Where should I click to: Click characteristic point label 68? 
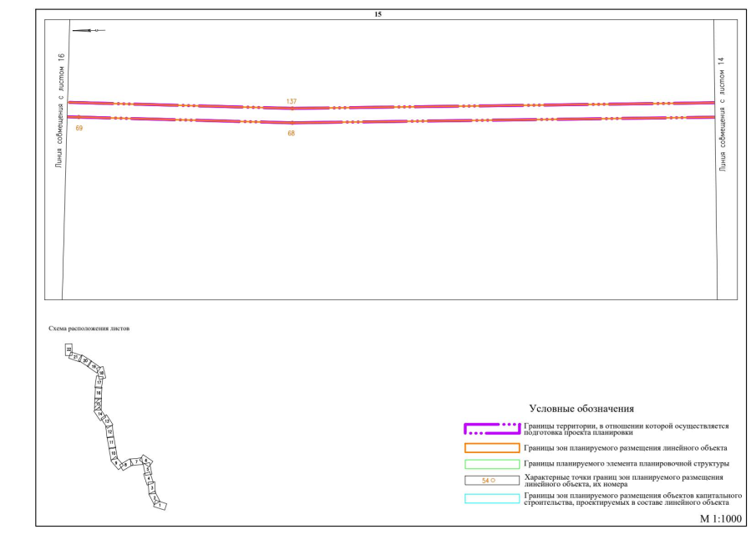(x=292, y=133)
